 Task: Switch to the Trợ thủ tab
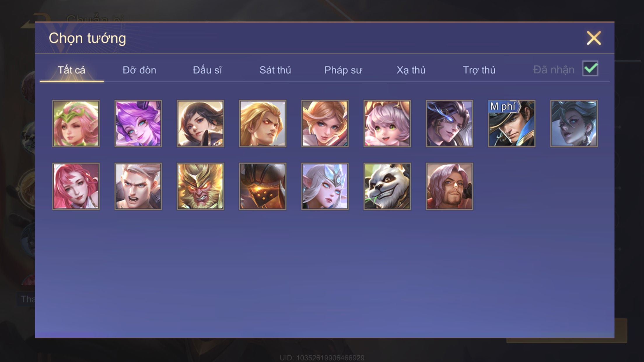point(479,70)
